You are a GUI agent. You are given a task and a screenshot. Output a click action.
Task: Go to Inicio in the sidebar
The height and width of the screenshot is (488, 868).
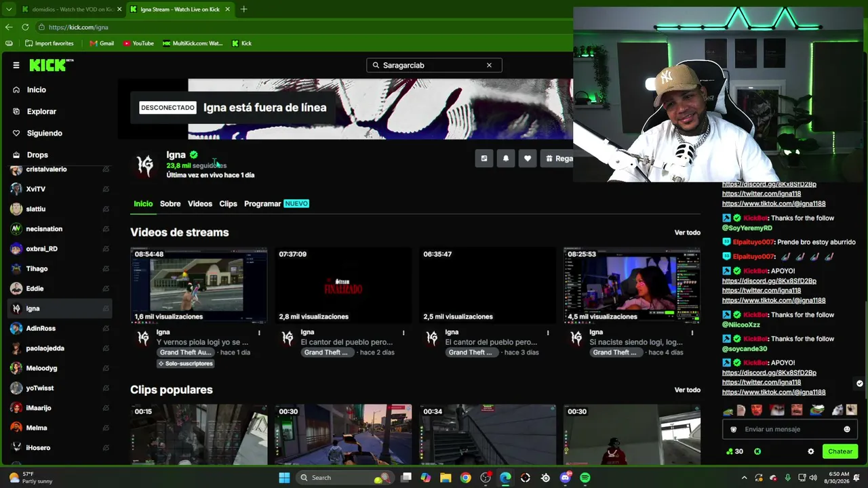(x=37, y=89)
